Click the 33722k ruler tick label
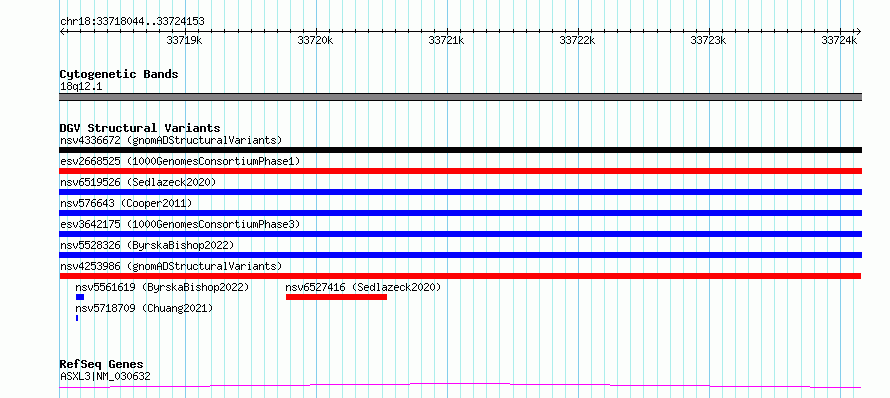This screenshot has height=398, width=890. 577,40
